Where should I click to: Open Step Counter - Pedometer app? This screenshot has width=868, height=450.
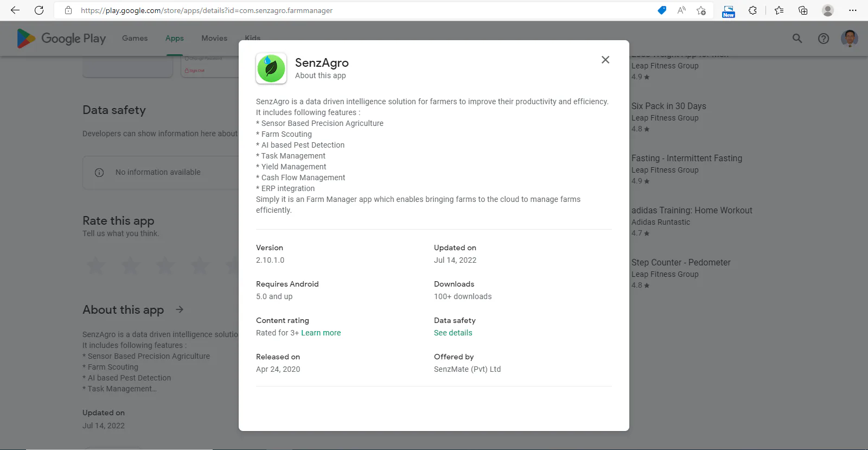tap(681, 262)
